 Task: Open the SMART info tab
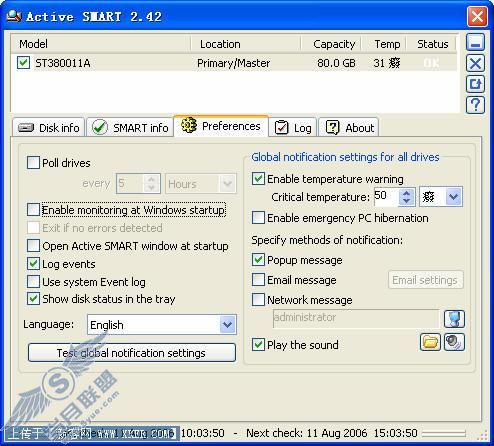point(130,128)
